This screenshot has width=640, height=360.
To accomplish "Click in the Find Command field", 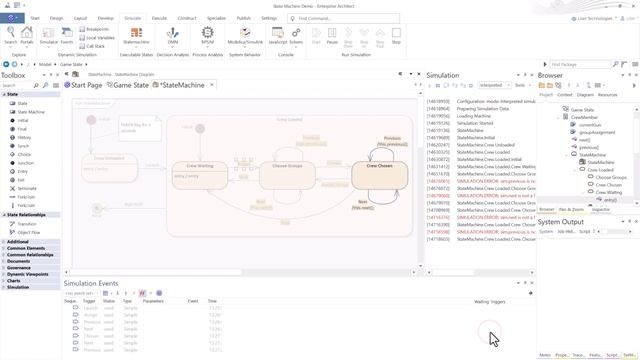I will [343, 18].
